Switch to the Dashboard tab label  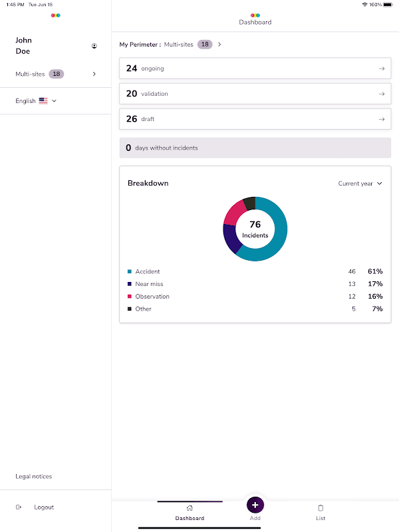190,518
